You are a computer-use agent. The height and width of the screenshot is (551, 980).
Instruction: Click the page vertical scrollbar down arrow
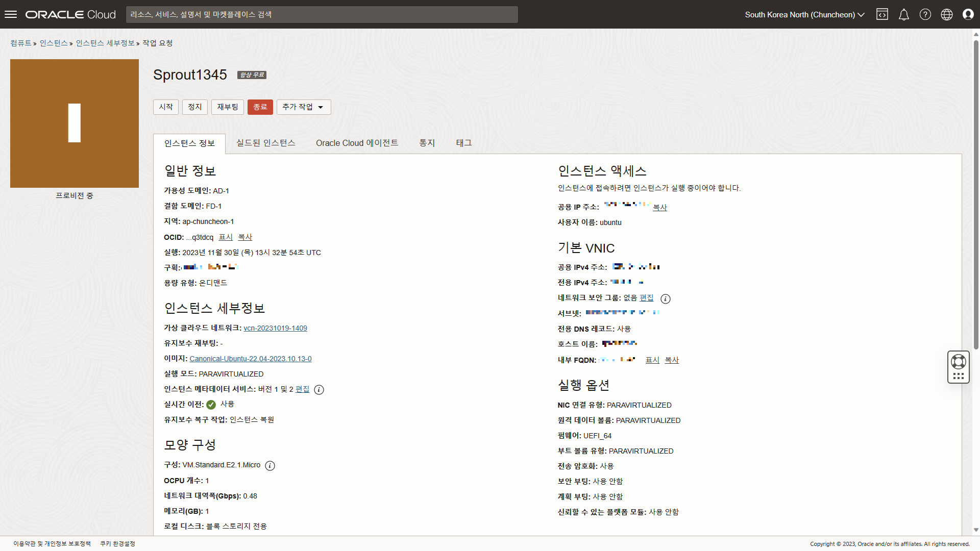975,530
